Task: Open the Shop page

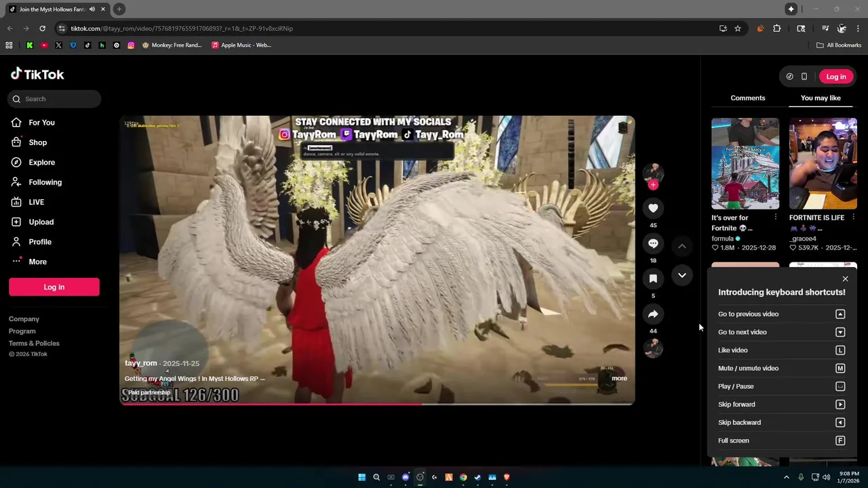Action: [29, 142]
